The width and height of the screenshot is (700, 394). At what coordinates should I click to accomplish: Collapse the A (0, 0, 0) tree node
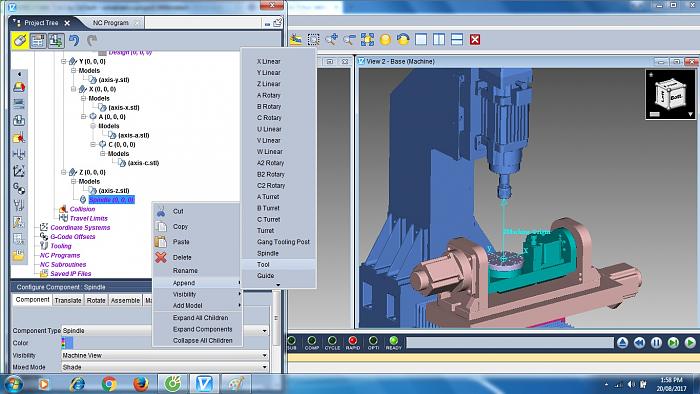[x=83, y=116]
